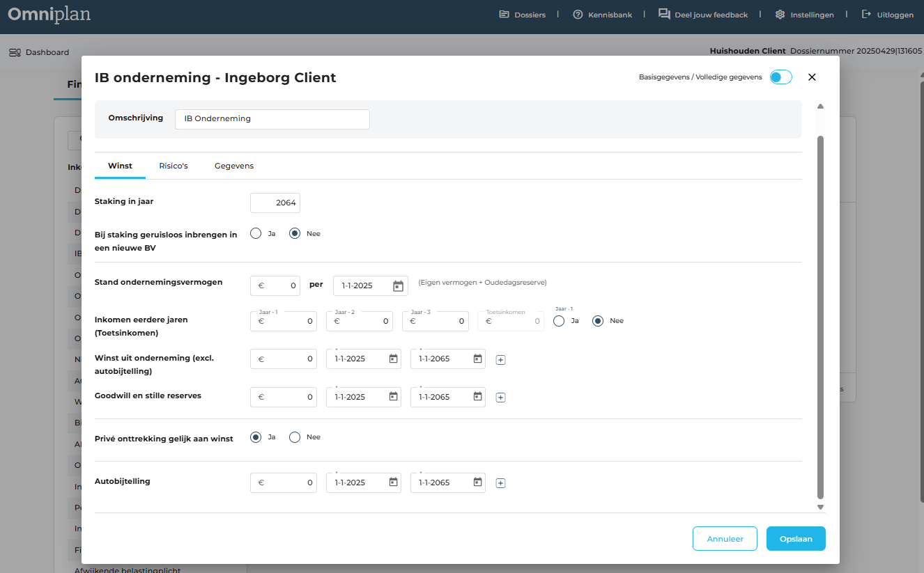Click the Opslaan button
Screen dimensions: 924x573
tap(796, 539)
